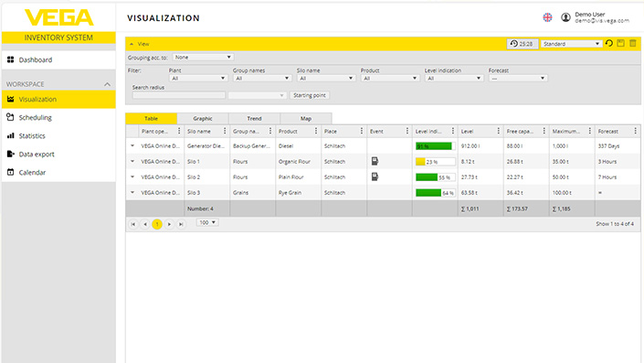Screen dimensions: 644x363
Task: Open the Standard view dropdown
Action: click(x=571, y=44)
